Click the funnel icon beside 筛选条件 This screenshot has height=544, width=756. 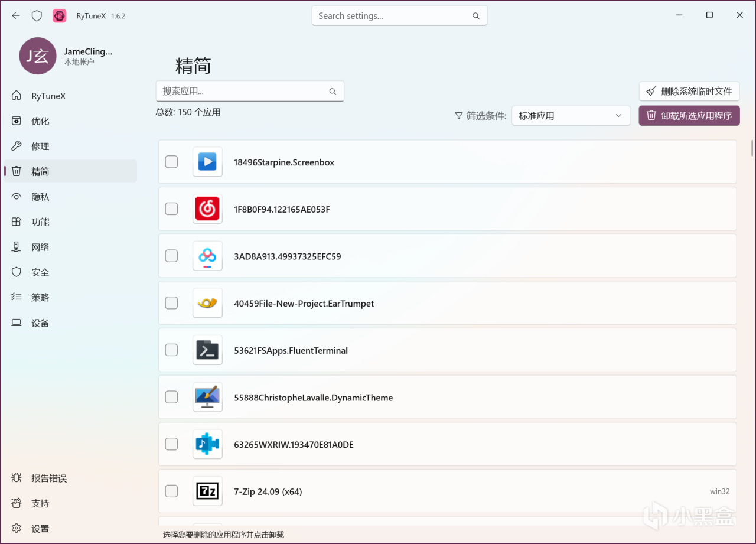[x=458, y=116]
